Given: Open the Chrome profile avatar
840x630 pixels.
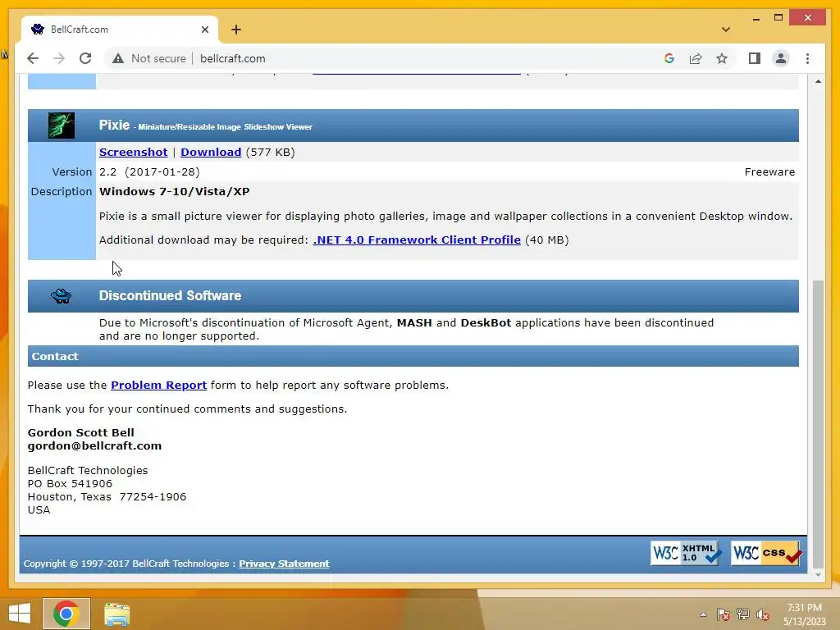Looking at the screenshot, I should point(781,58).
